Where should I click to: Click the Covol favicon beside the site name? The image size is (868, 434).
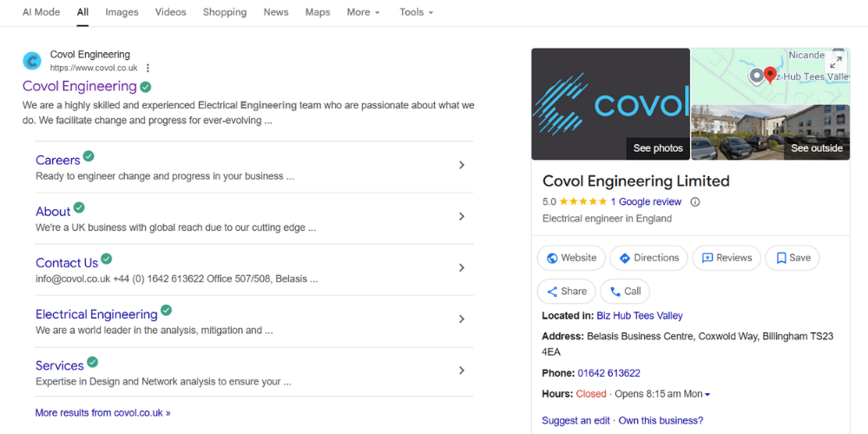[32, 61]
